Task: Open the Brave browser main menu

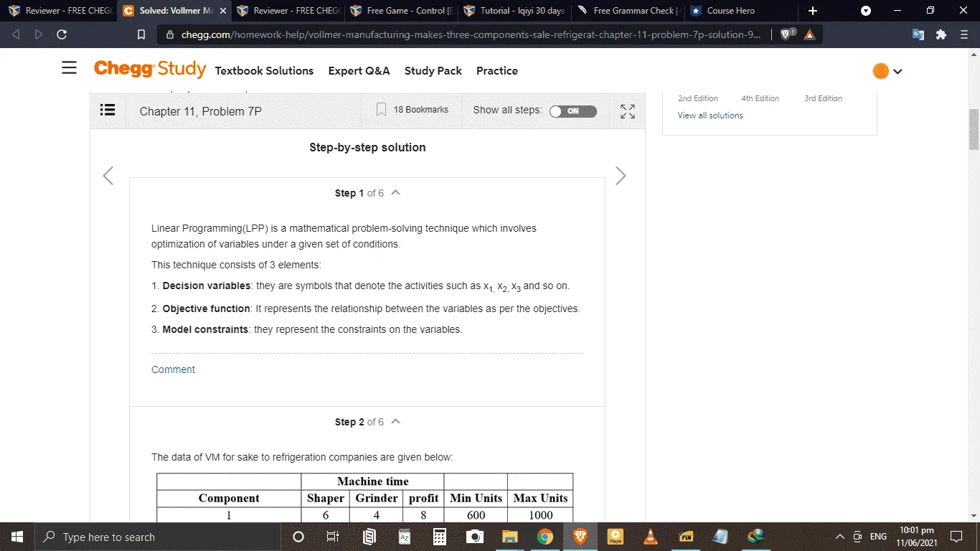Action: pyautogui.click(x=964, y=34)
